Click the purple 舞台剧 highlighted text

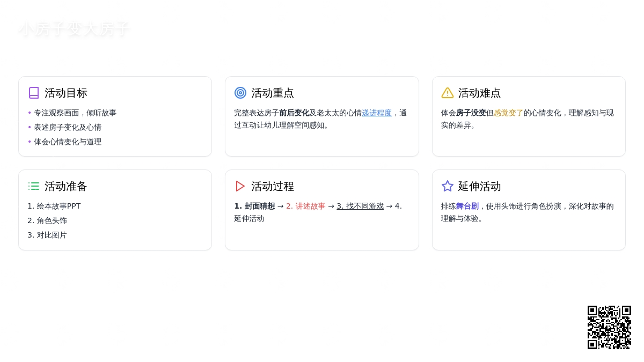[467, 206]
